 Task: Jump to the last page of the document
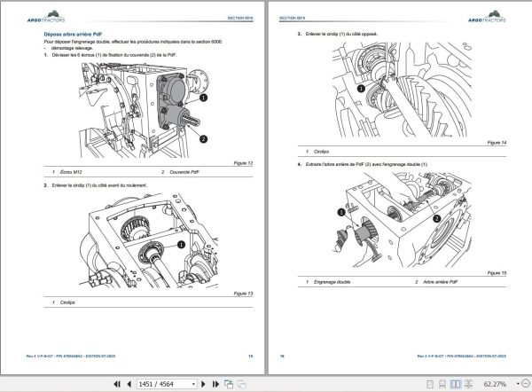pos(215,384)
